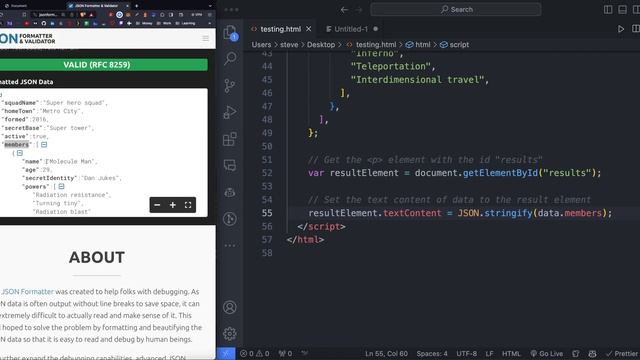Click the VS Code command center search box

[456, 9]
